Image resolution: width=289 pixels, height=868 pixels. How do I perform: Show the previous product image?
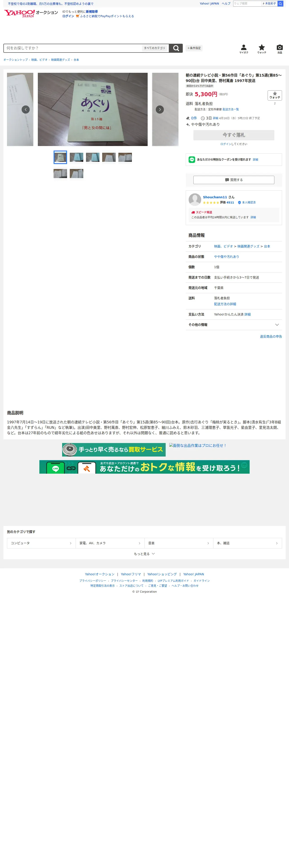[x=26, y=110]
